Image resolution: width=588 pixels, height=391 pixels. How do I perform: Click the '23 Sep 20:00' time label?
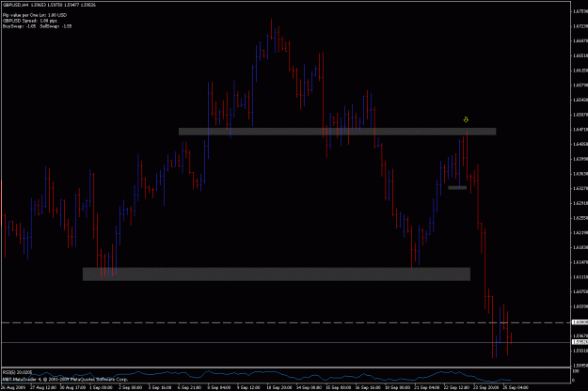point(486,387)
